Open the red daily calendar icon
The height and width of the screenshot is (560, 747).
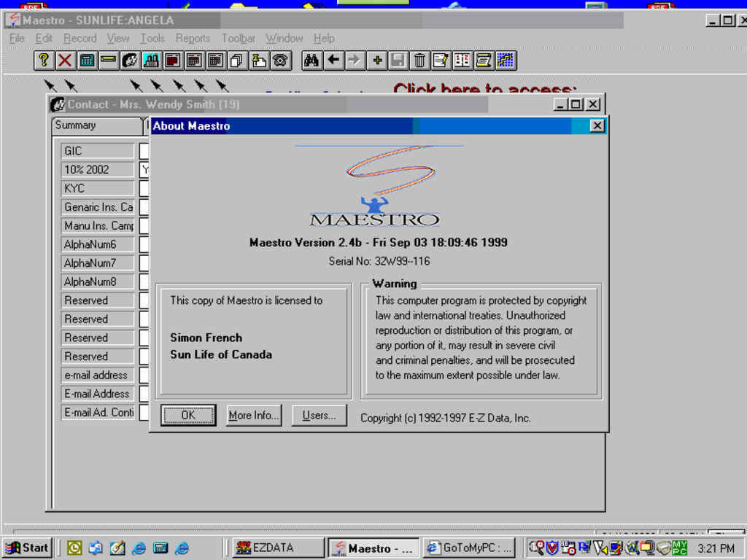coord(173,61)
